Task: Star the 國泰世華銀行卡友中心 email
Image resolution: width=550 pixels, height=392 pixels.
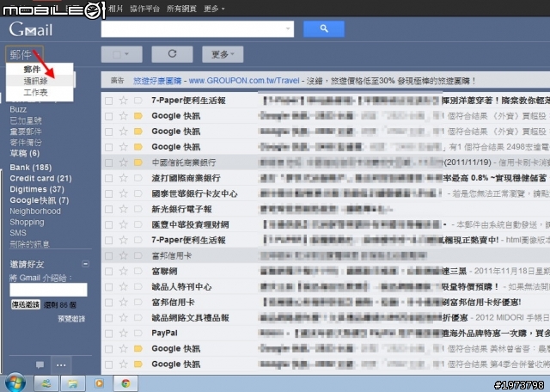Action: point(123,193)
